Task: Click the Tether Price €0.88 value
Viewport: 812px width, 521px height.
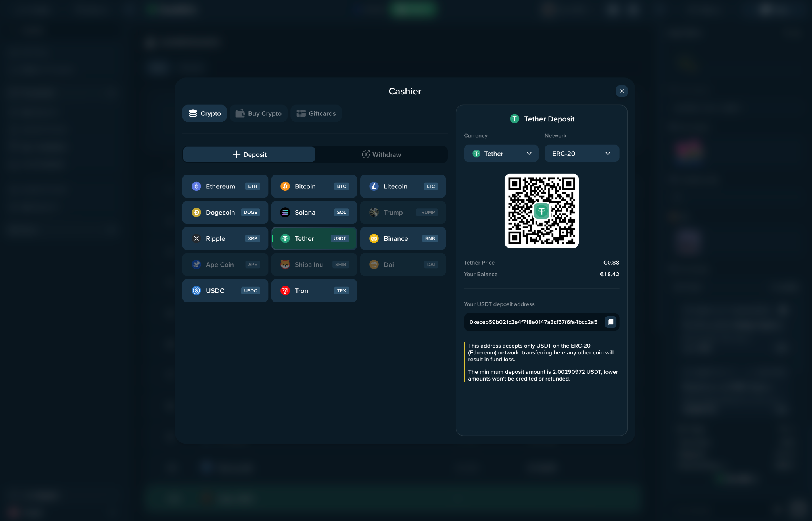Action: 611,263
